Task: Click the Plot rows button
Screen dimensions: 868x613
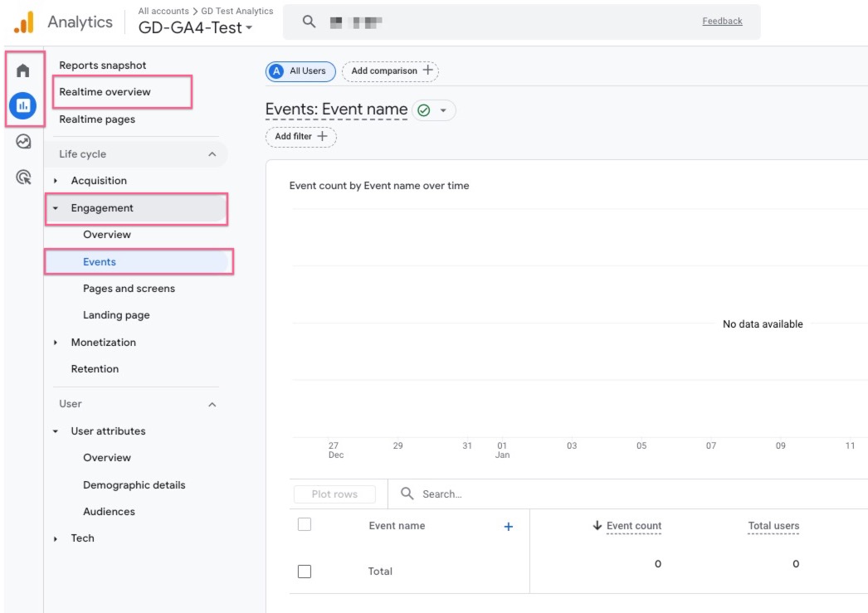Action: pos(334,494)
